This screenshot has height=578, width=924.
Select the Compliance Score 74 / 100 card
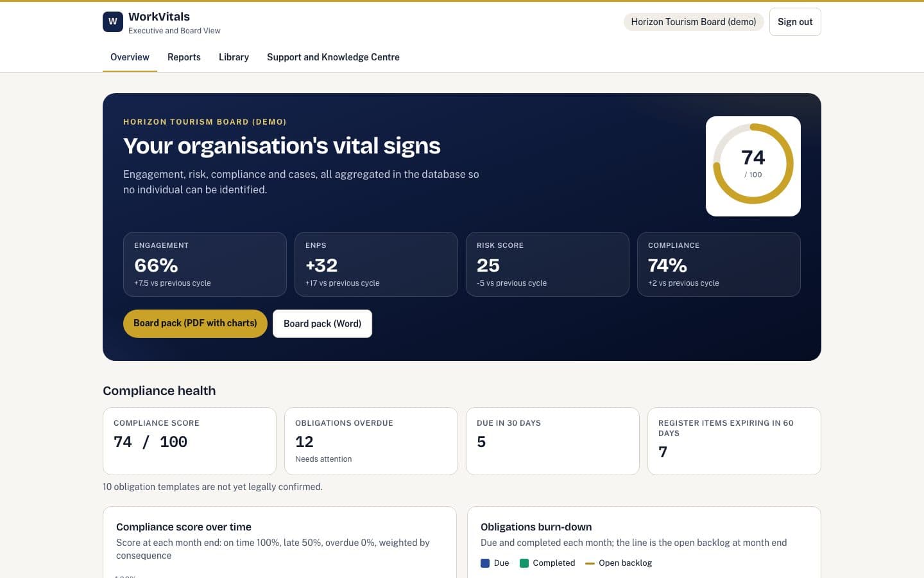click(189, 441)
